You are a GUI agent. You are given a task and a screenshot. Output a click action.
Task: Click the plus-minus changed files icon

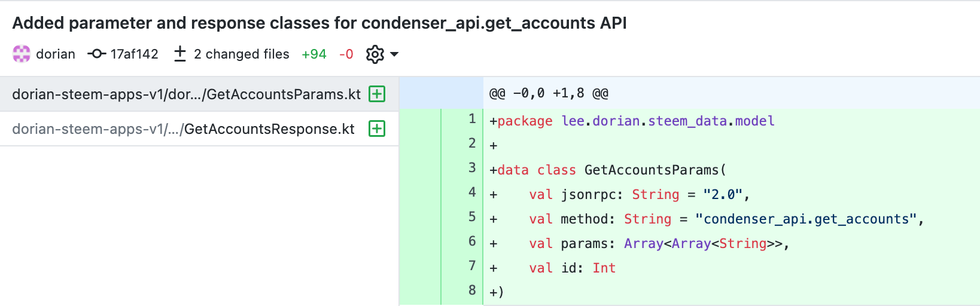(179, 54)
